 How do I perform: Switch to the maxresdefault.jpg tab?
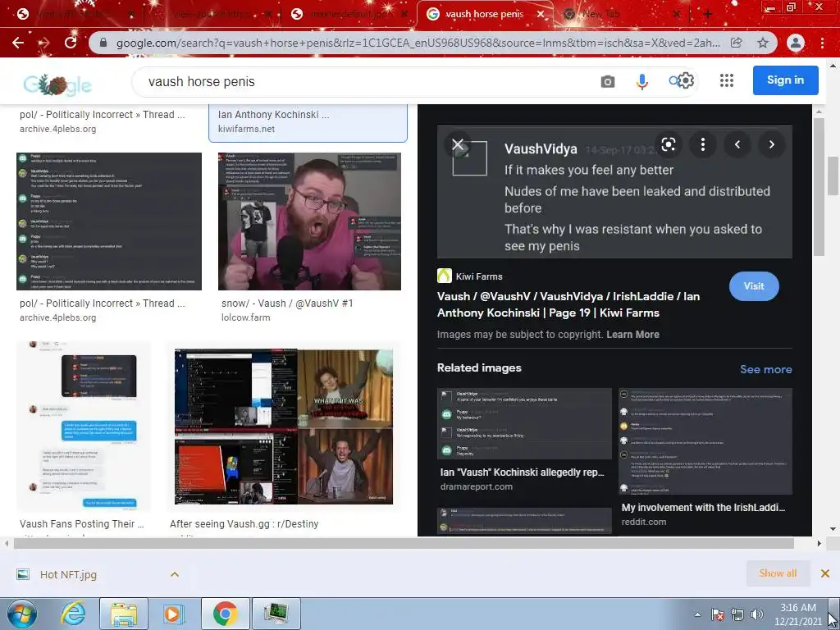(348, 15)
